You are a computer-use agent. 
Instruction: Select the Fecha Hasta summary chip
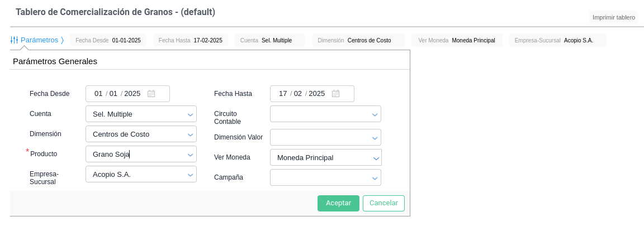click(x=191, y=40)
